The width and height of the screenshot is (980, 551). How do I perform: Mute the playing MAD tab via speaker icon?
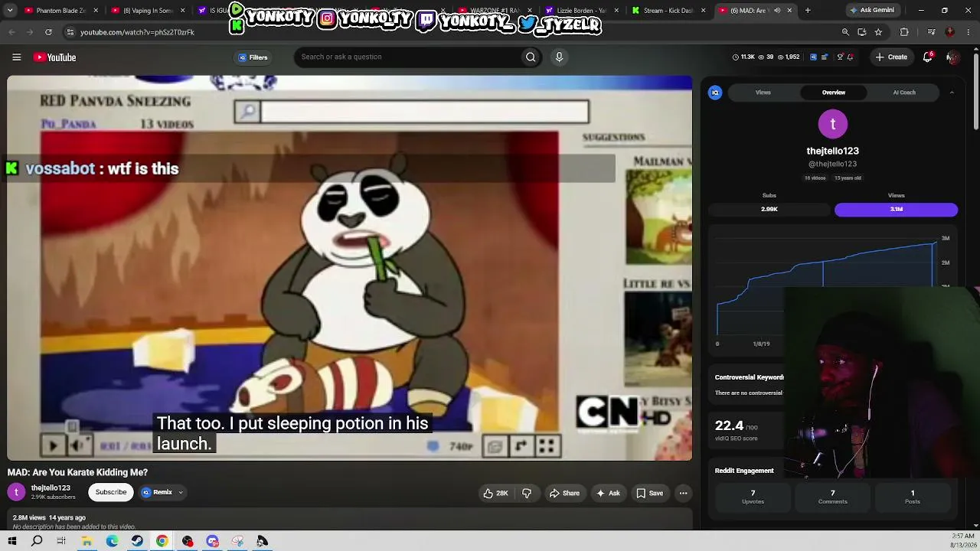pos(777,11)
